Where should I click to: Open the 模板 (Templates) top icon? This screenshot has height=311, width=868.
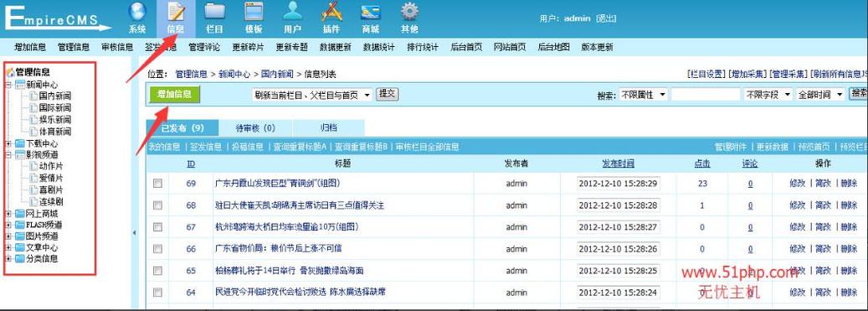click(x=254, y=18)
